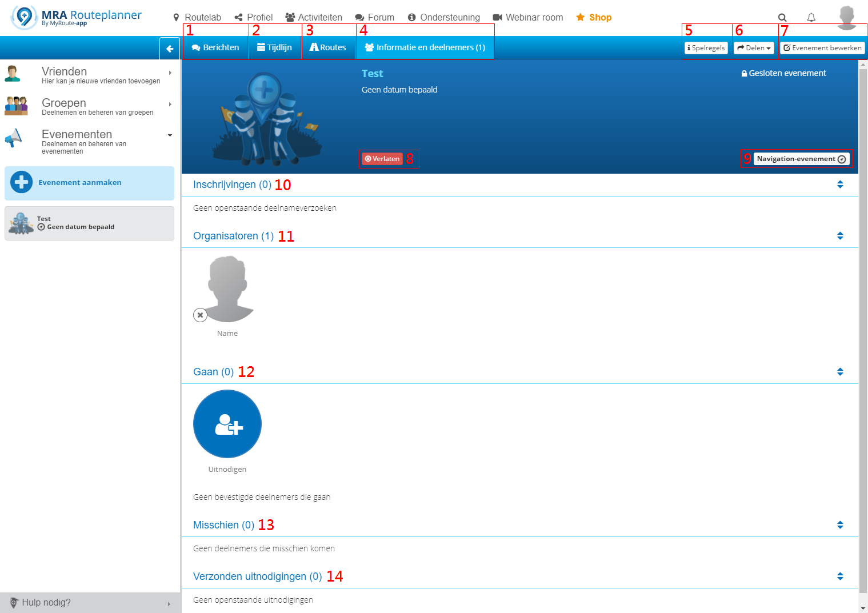Collapse sidebar with the back arrow
Screen dimensions: 868x613
click(170, 49)
